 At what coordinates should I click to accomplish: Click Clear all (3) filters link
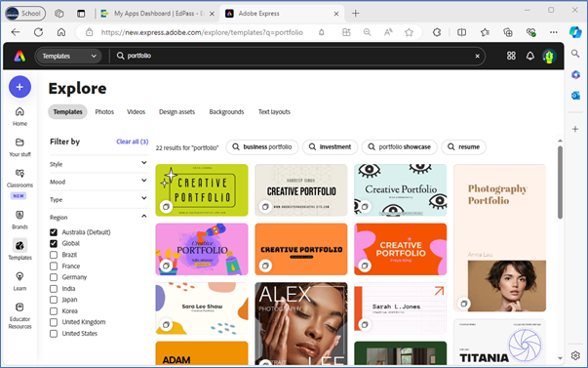click(132, 142)
